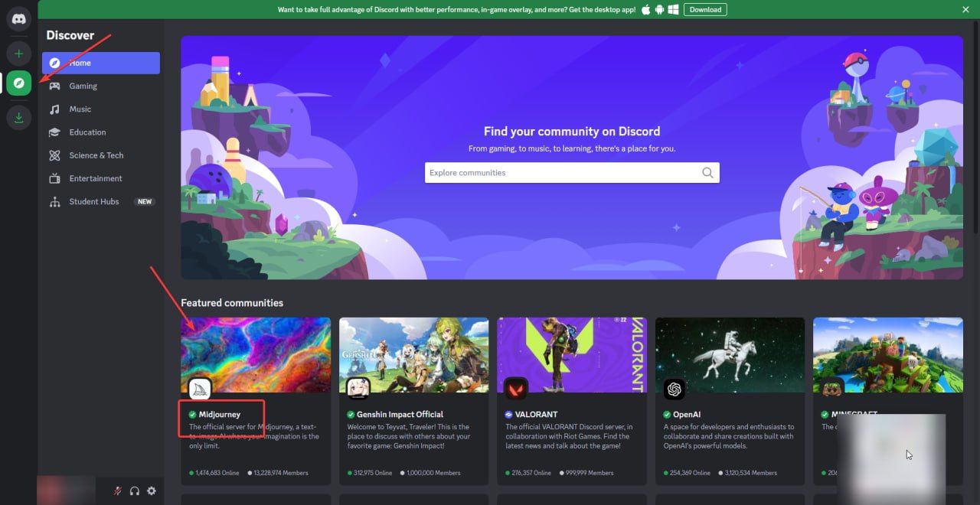
Task: Click the TV Entertainment icon
Action: click(54, 178)
